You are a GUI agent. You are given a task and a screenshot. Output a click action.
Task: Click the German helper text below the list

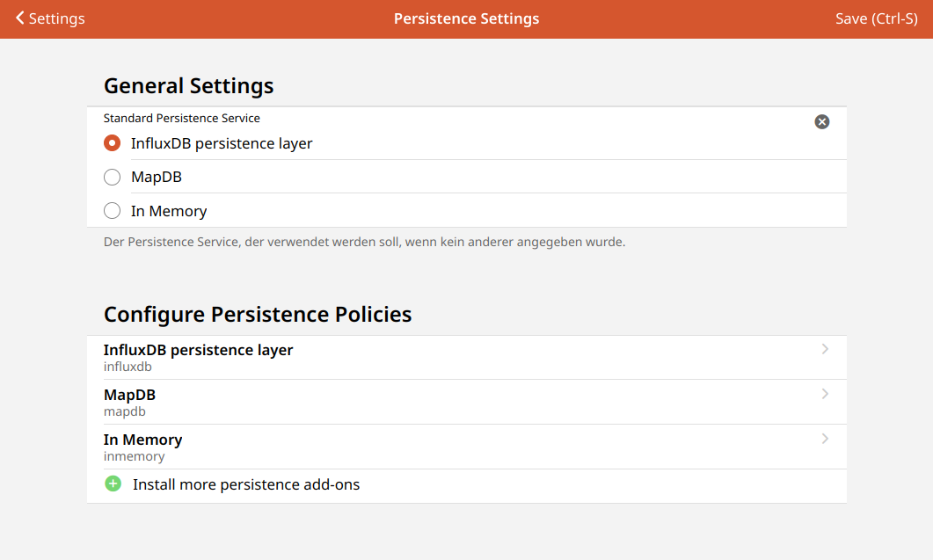coord(363,241)
